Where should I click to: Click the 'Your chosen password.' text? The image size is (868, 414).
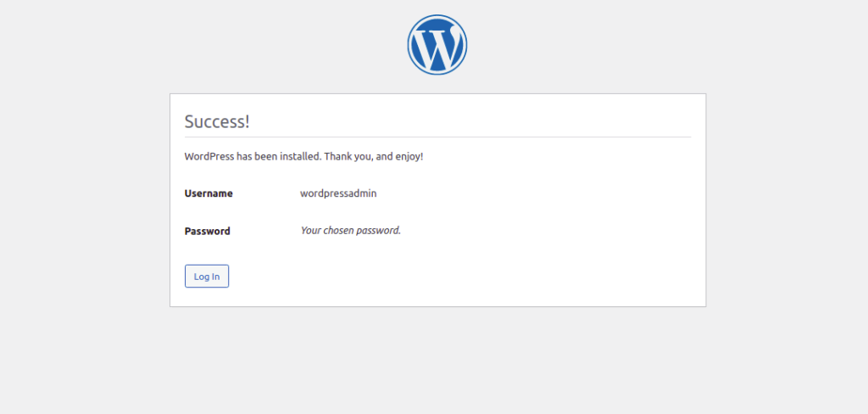coord(350,230)
